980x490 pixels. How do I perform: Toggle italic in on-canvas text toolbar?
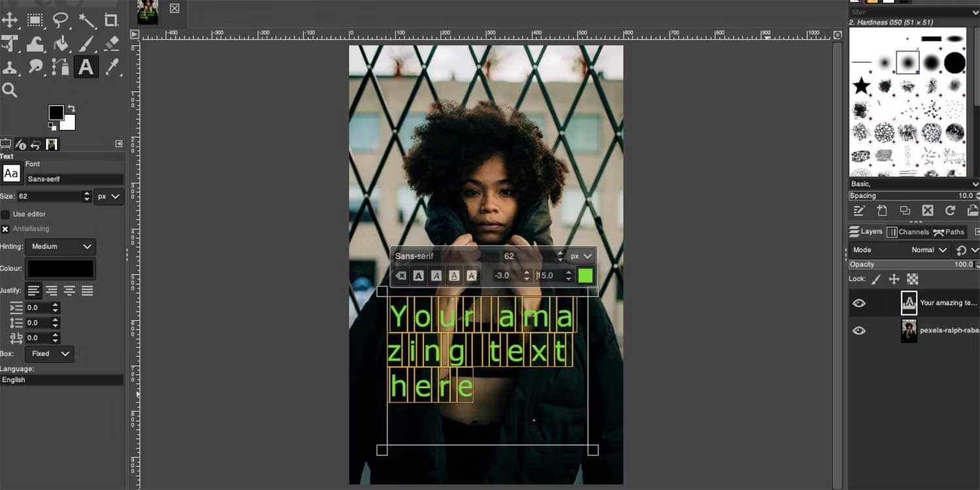coord(436,276)
